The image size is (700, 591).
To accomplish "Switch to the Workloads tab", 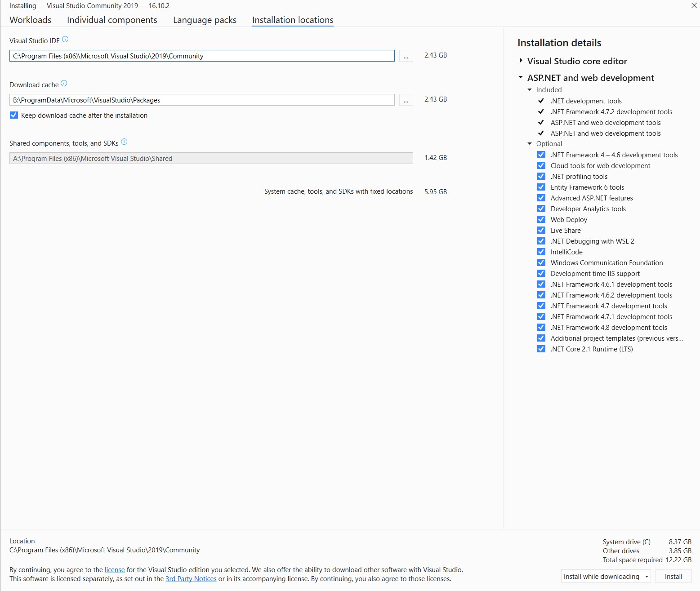I will 31,20.
